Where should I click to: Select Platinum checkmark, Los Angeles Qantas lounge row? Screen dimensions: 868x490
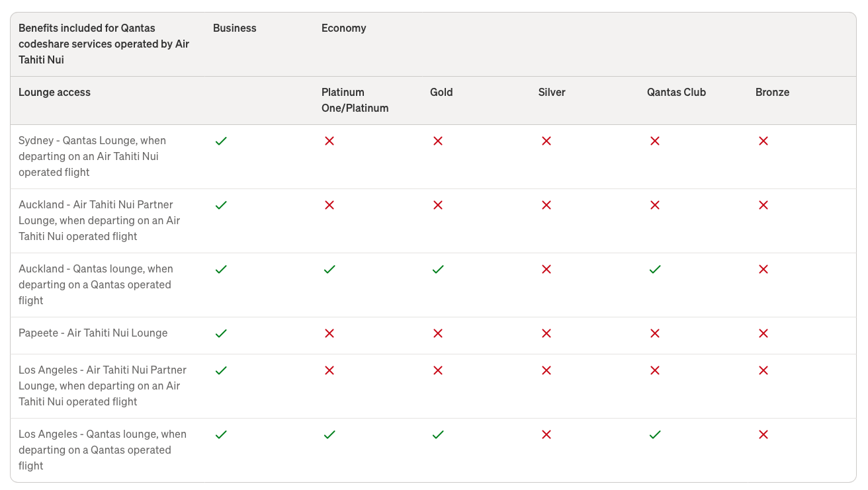click(329, 434)
